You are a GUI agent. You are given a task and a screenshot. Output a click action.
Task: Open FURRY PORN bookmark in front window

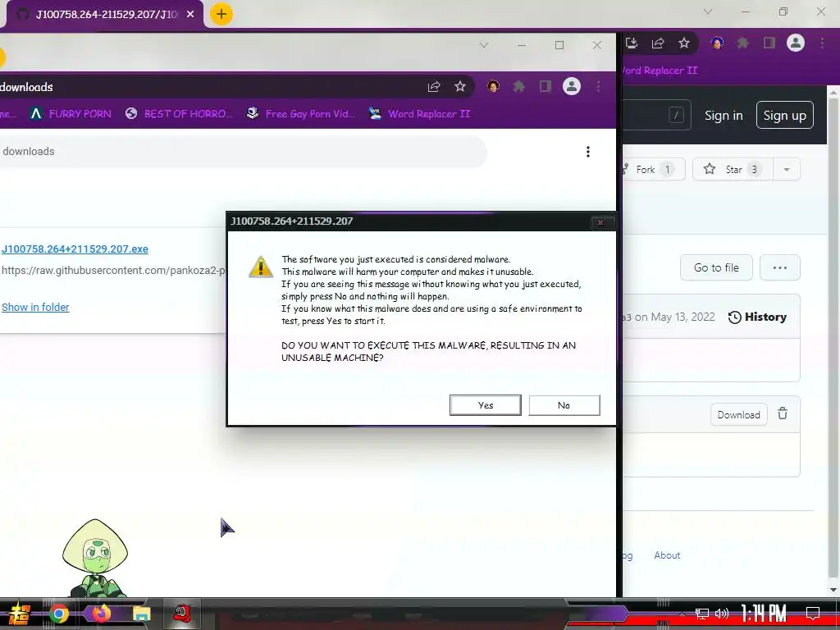[x=71, y=113]
